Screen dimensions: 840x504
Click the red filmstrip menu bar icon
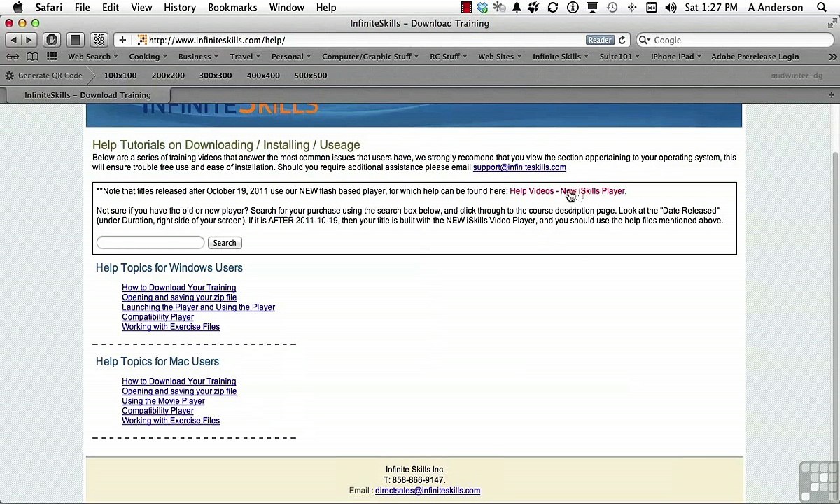click(x=466, y=8)
